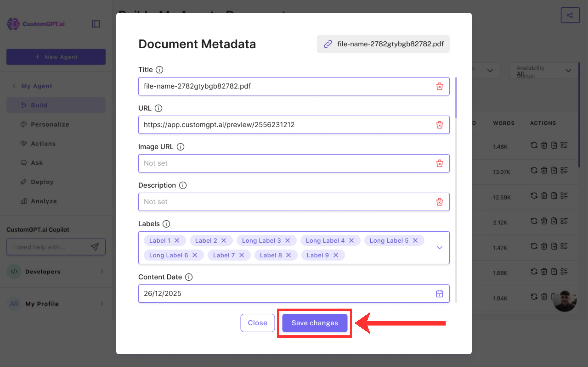Toggle the sidebar collapse icon
588x367 pixels.
tap(96, 24)
